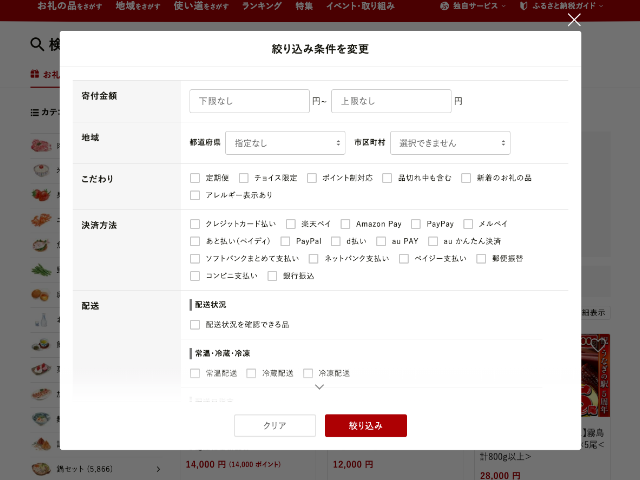The image size is (640, 480).
Task: Open the 特集 menu item
Action: pos(304,6)
